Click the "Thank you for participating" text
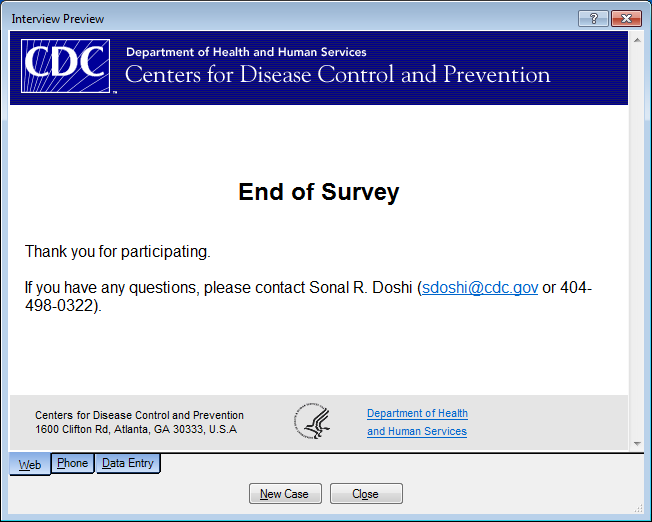The height and width of the screenshot is (522, 652). click(118, 252)
